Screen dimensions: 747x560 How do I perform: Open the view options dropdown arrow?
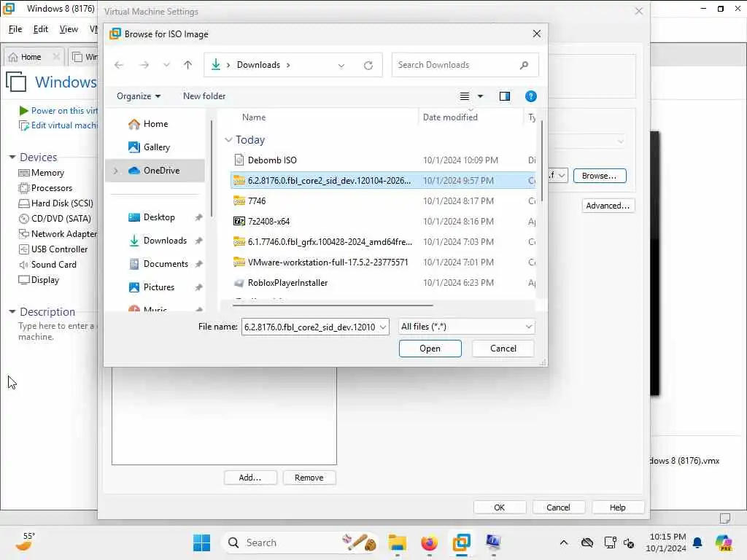480,96
